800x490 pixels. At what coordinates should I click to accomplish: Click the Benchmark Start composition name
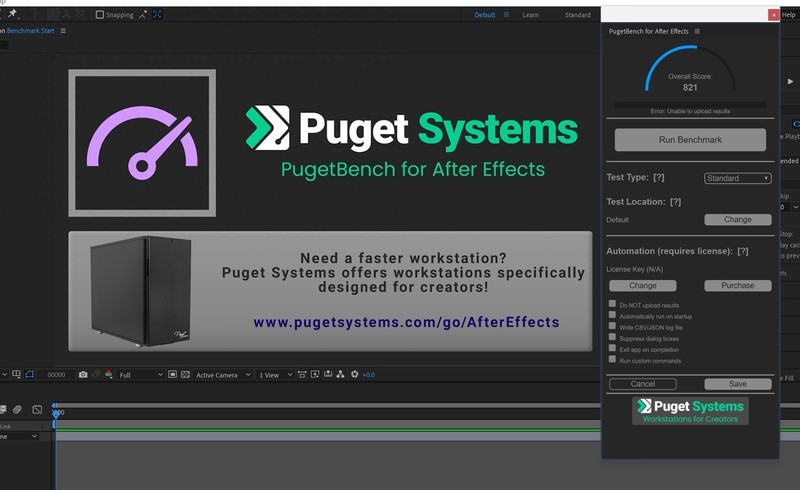click(31, 31)
